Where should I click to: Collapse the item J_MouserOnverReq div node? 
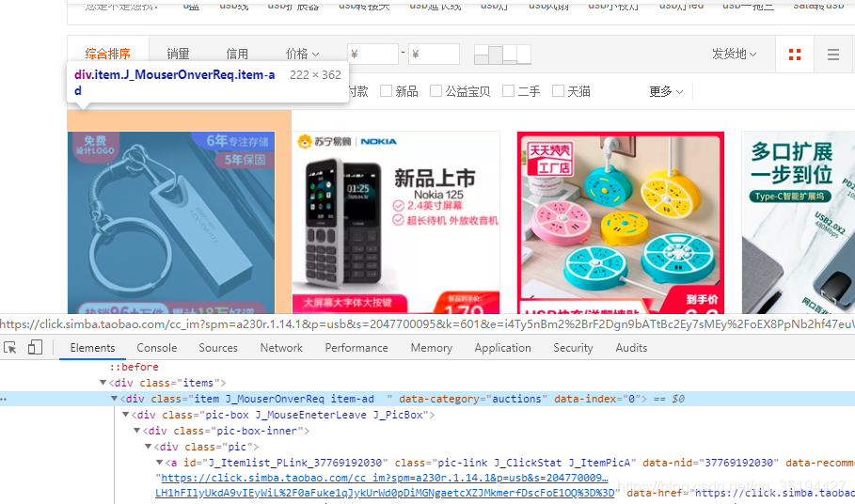(x=114, y=399)
